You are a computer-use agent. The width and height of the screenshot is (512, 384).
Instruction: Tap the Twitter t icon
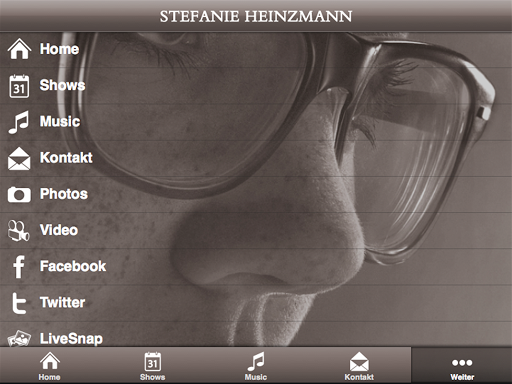coord(19,303)
